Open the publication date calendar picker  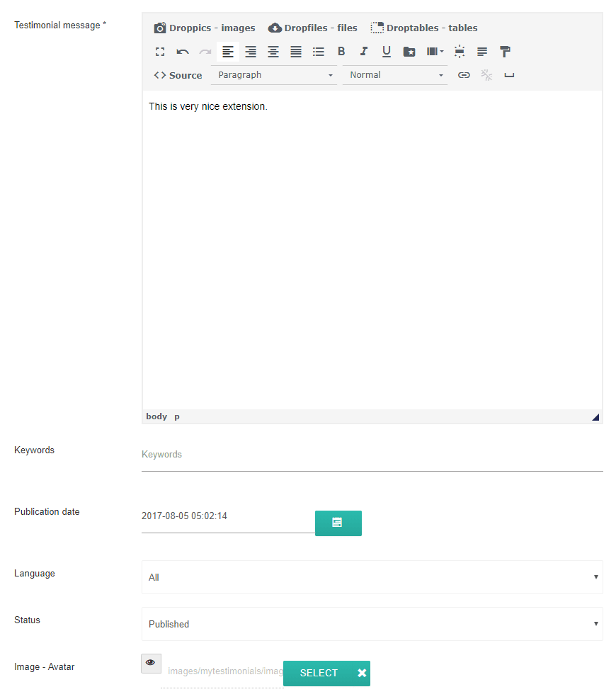[338, 523]
